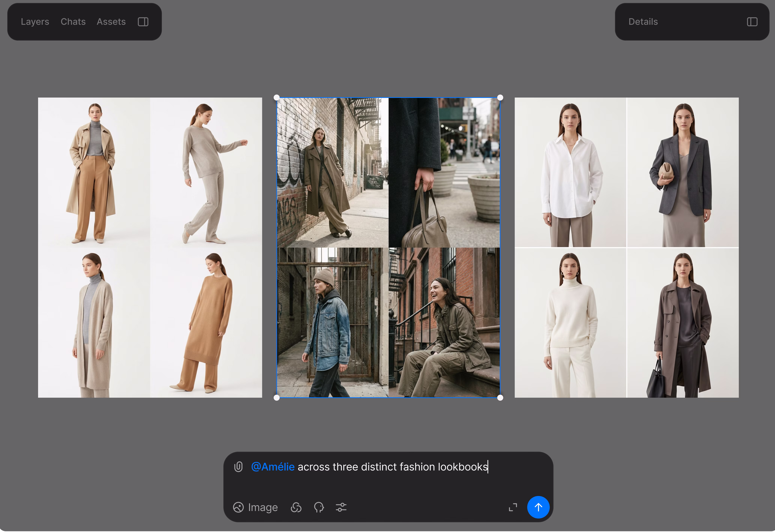Click the @Amélie mention in the prompt
The image size is (775, 532).
(273, 467)
